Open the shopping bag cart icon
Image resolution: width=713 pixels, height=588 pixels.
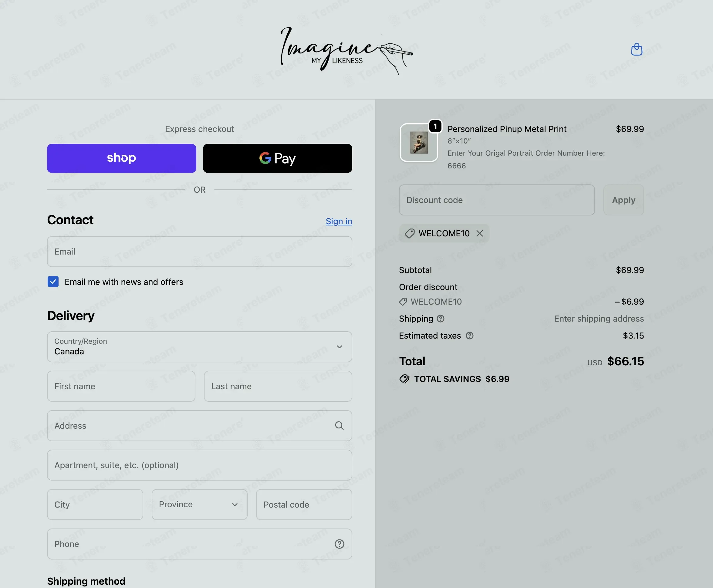[x=637, y=49]
